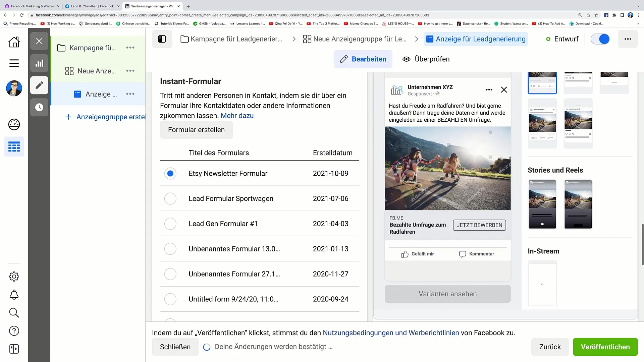Select the pencil edit icon

(x=39, y=85)
